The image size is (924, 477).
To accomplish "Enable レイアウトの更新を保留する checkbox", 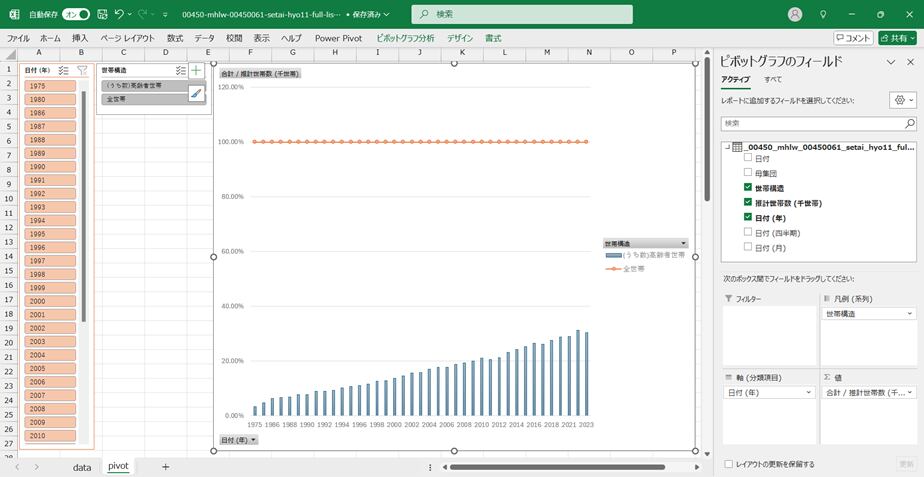I will (x=728, y=464).
